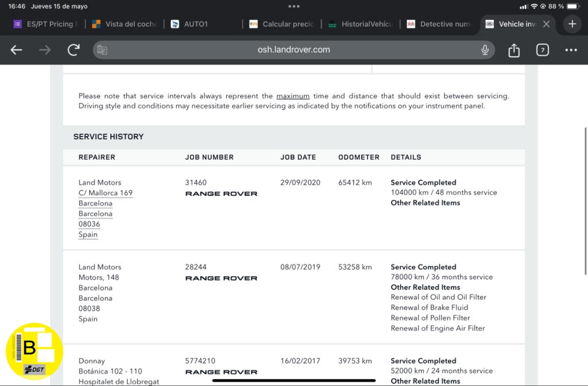Click the page's vertical scrollbar
This screenshot has width=588, height=386.
click(585, 201)
